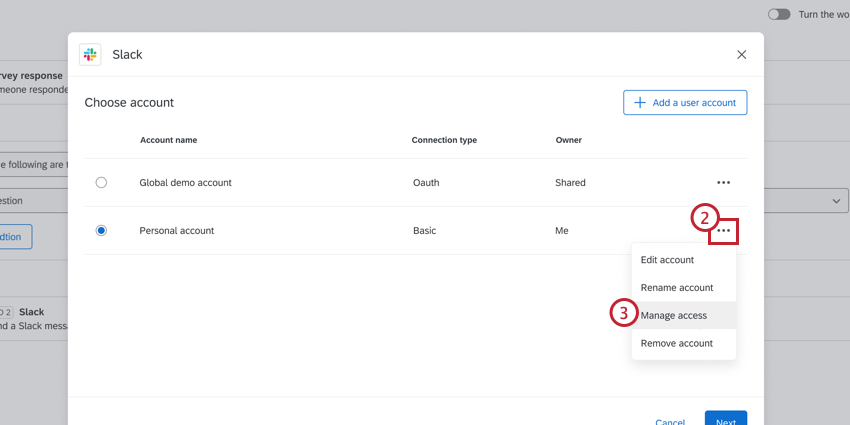Choose Edit account from menu
Image resolution: width=850 pixels, height=425 pixels.
[667, 260]
